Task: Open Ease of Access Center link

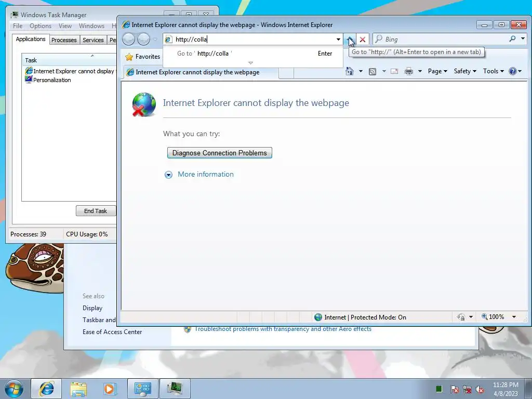Action: [112, 332]
